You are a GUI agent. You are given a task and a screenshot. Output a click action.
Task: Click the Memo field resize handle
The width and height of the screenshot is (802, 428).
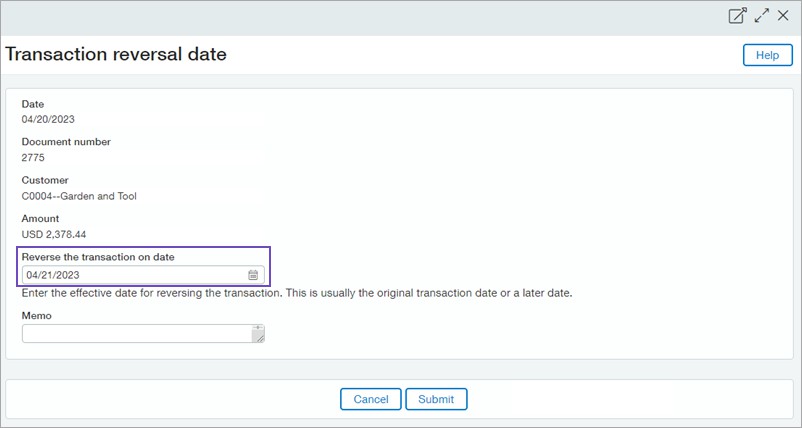pyautogui.click(x=259, y=339)
